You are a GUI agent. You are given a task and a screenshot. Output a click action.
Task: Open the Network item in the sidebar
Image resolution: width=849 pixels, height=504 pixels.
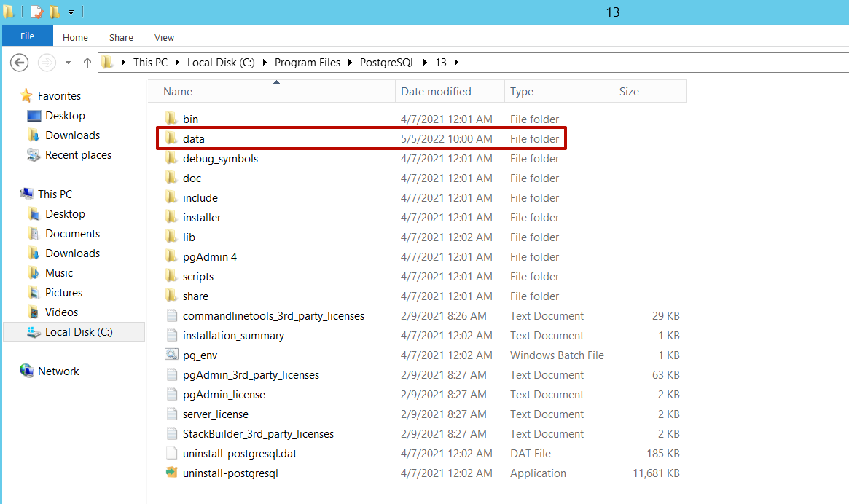[57, 371]
